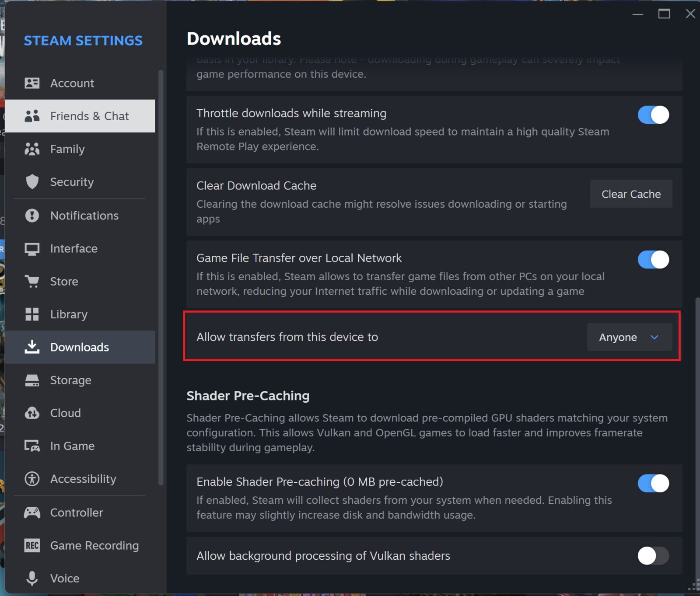This screenshot has width=700, height=596.
Task: Click the Family group icon
Action: [x=32, y=149]
